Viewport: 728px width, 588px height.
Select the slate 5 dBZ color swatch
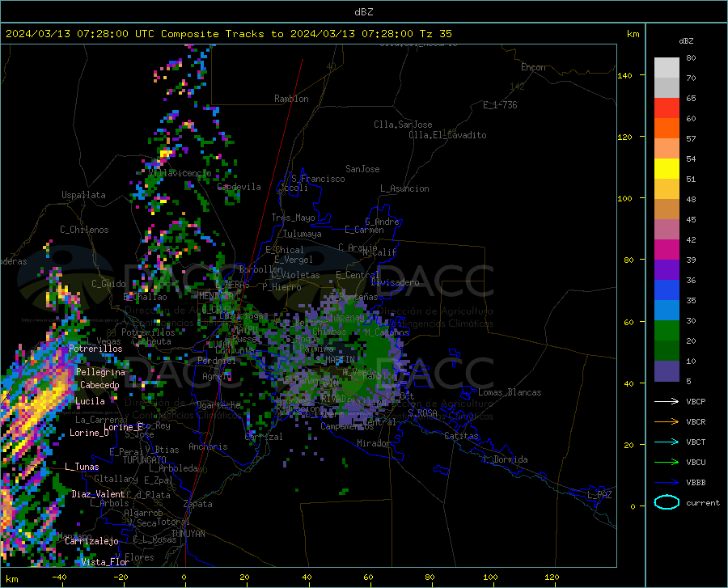coord(667,371)
